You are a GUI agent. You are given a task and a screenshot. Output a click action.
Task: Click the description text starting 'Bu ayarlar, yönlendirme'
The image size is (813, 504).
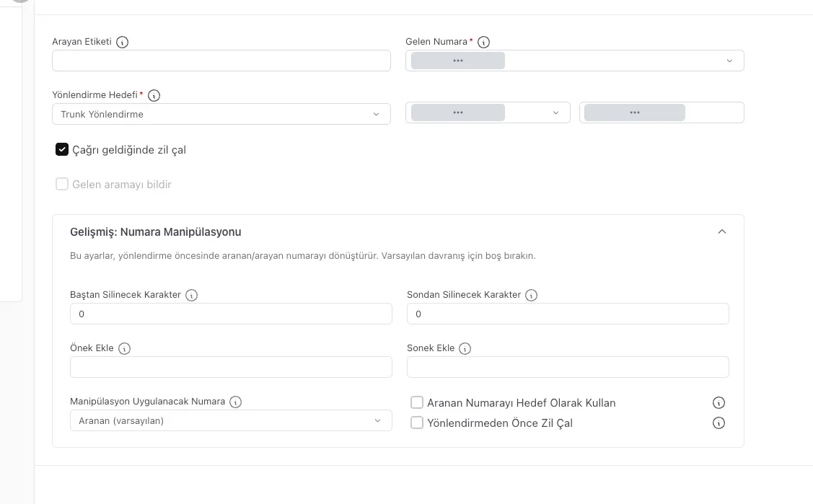[303, 256]
